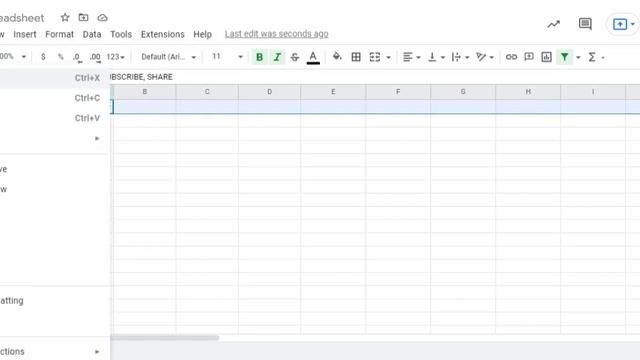Screen dimensions: 640x360
Task: Click the present/share upload button
Action: click(x=620, y=24)
